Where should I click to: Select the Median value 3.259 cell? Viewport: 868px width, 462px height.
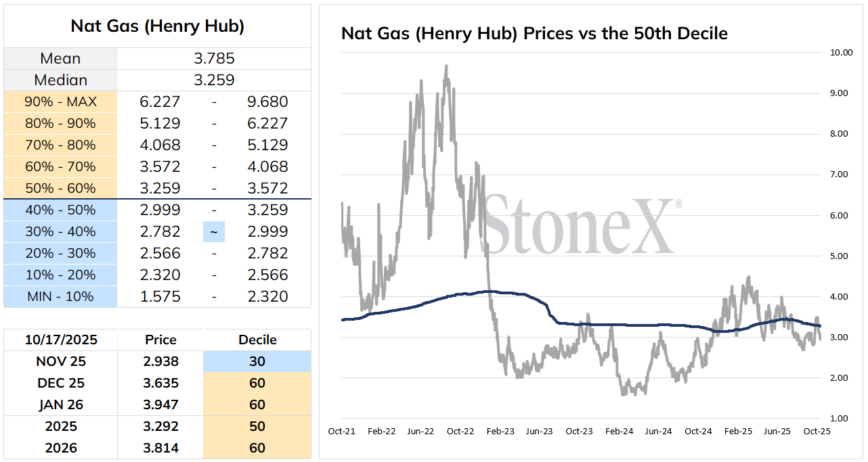tap(214, 80)
